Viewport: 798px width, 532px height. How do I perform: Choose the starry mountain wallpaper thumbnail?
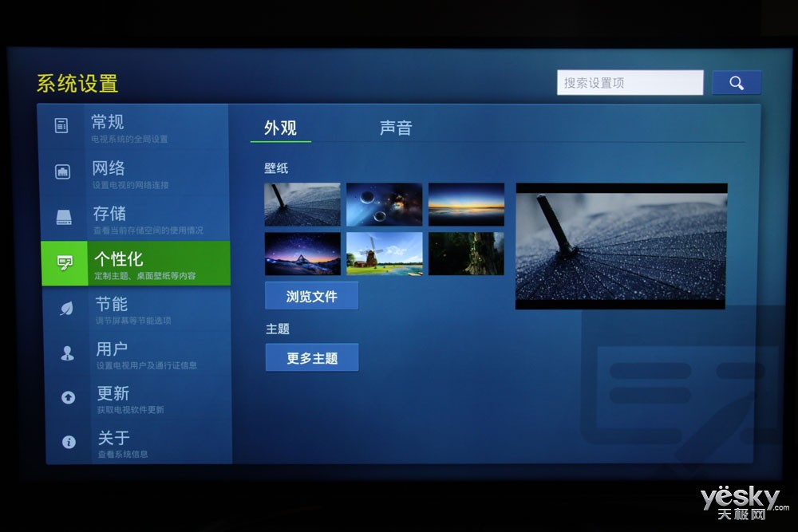click(302, 254)
